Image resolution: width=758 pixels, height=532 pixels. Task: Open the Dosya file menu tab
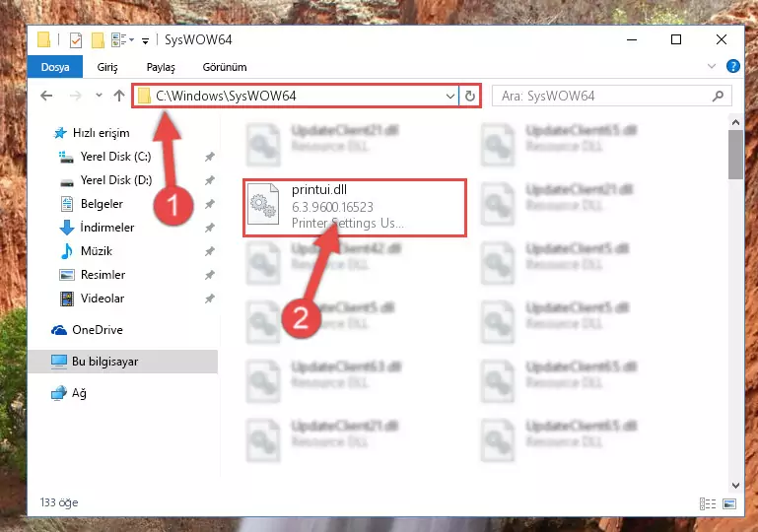click(x=54, y=67)
